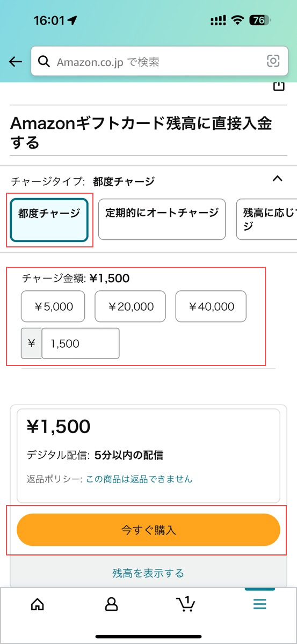Screen dimensions: 297x644
Task: Open 残高を表示する link
Action: (x=148, y=573)
